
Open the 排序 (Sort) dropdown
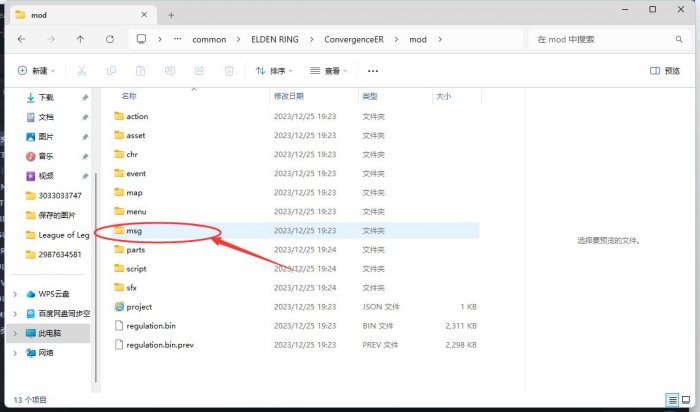point(274,71)
